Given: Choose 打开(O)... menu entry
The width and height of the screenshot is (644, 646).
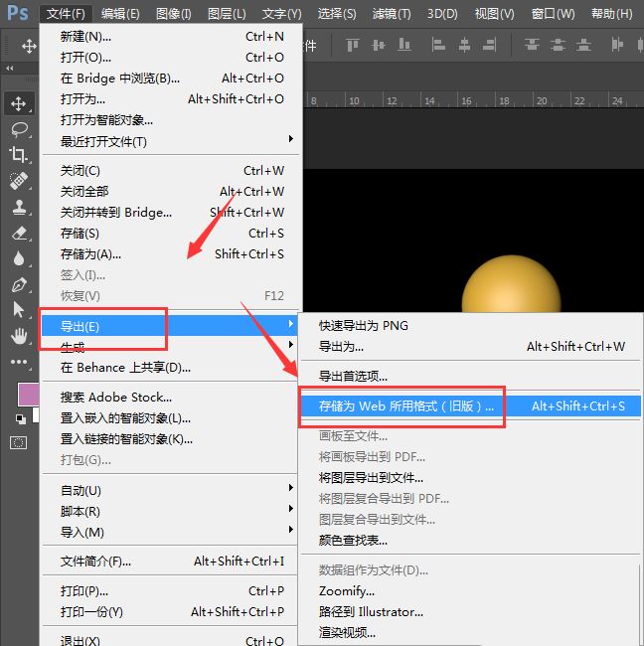Looking at the screenshot, I should tap(171, 58).
